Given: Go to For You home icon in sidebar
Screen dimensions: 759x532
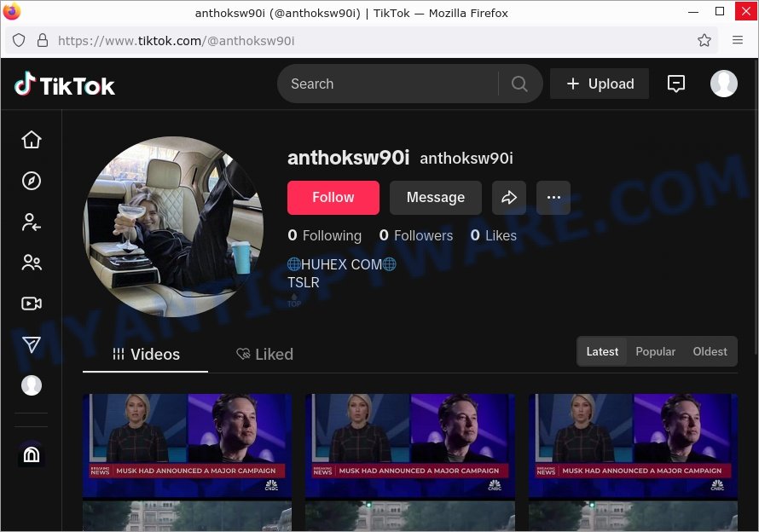Looking at the screenshot, I should (x=32, y=140).
